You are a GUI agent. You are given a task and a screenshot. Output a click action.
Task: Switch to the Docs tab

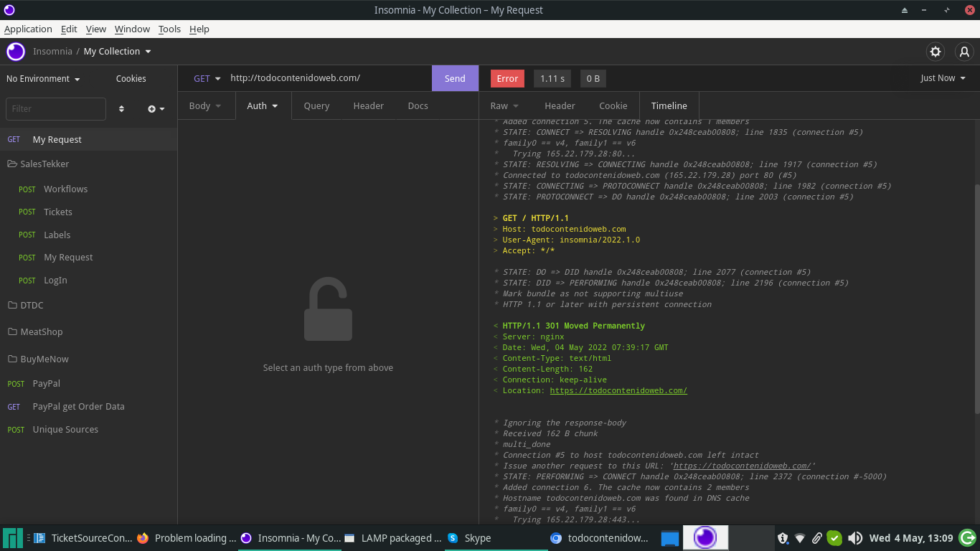click(418, 106)
